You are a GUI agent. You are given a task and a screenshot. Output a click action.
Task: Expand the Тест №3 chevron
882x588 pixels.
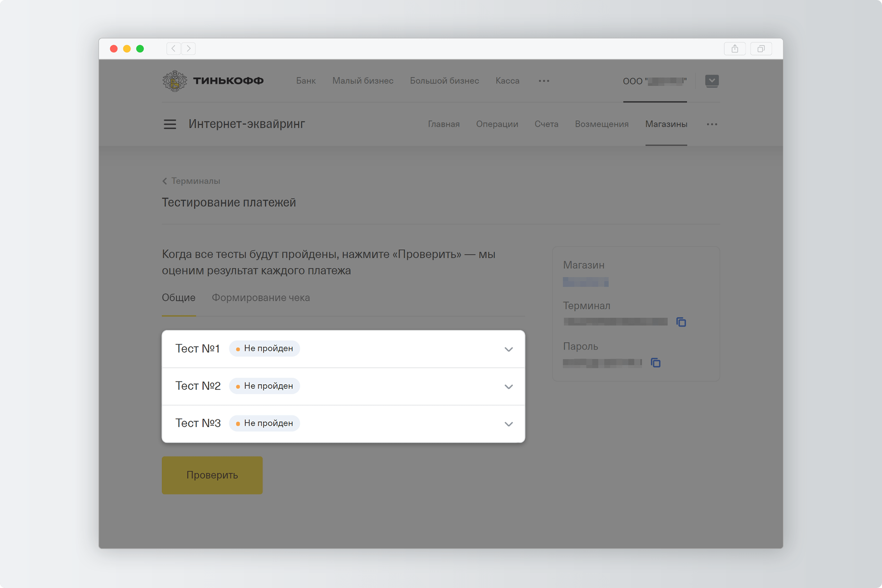[x=508, y=424]
